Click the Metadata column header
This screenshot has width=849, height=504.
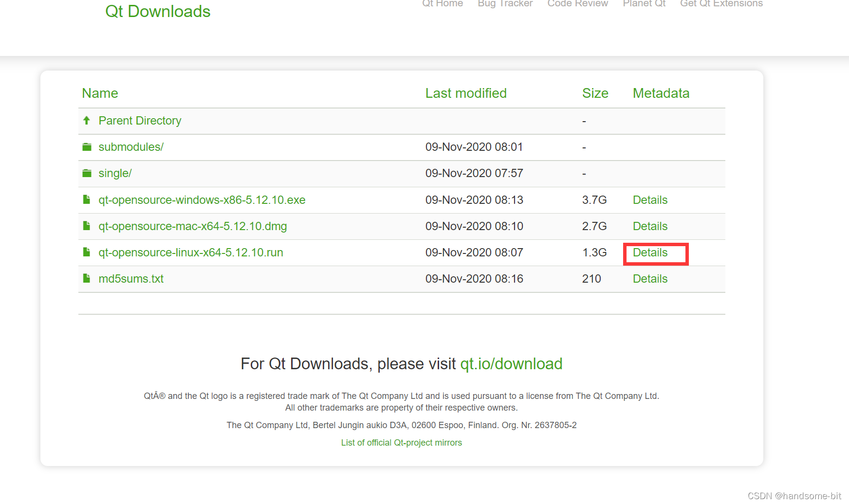(661, 93)
